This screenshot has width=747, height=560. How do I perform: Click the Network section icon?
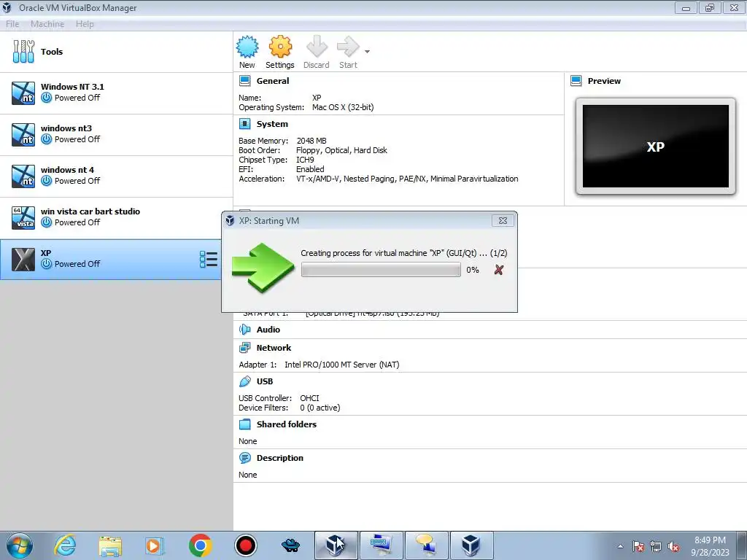(245, 348)
